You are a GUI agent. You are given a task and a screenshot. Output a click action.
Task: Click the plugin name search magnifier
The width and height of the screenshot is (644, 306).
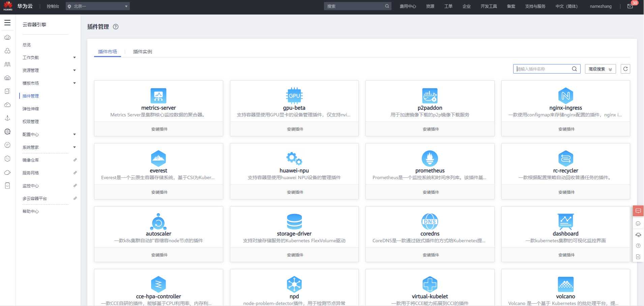[575, 69]
